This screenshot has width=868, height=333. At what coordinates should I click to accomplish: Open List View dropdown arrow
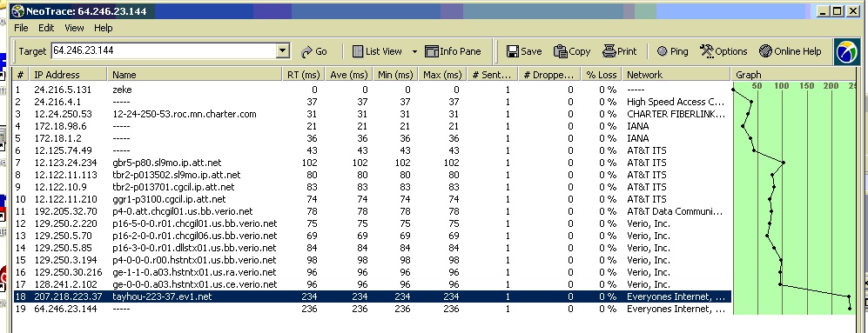[x=414, y=52]
